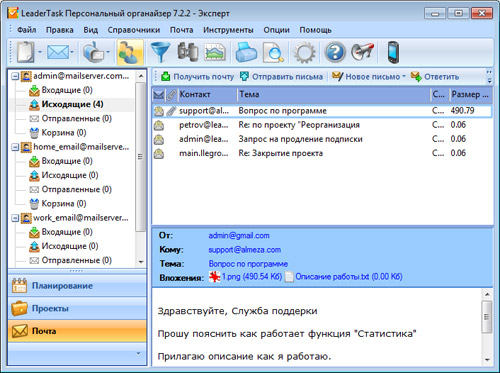Expand mail toolbar overflow chevron
This screenshot has height=373, width=500.
tap(489, 77)
